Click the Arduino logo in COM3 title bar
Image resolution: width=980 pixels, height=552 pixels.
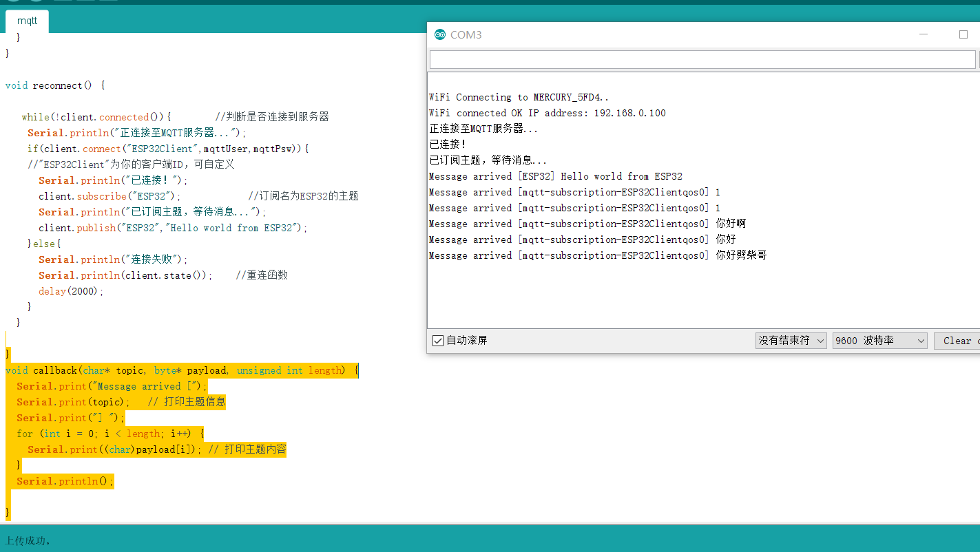click(x=440, y=34)
